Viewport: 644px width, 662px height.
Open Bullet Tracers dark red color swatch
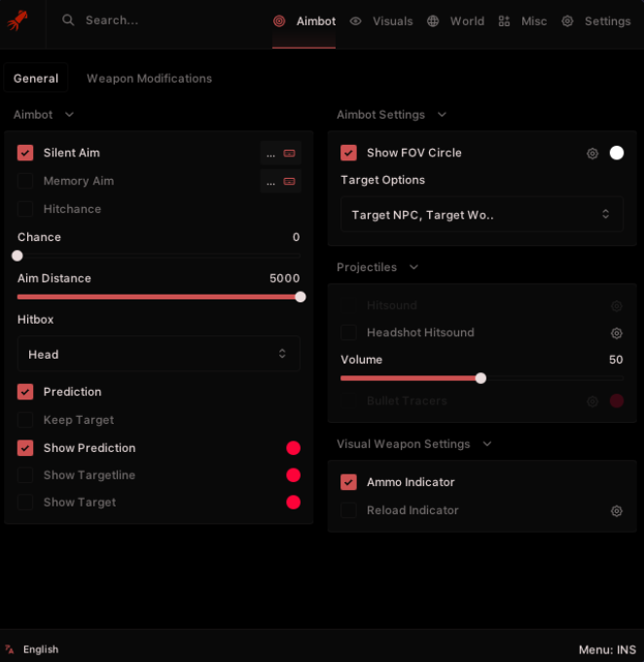617,401
